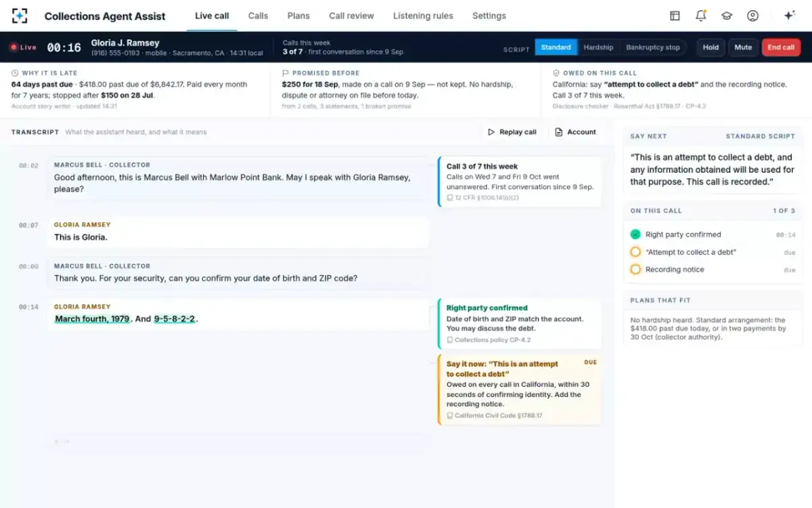Click "3 of 7" calls this week header
The height and width of the screenshot is (508, 812).
coord(294,51)
